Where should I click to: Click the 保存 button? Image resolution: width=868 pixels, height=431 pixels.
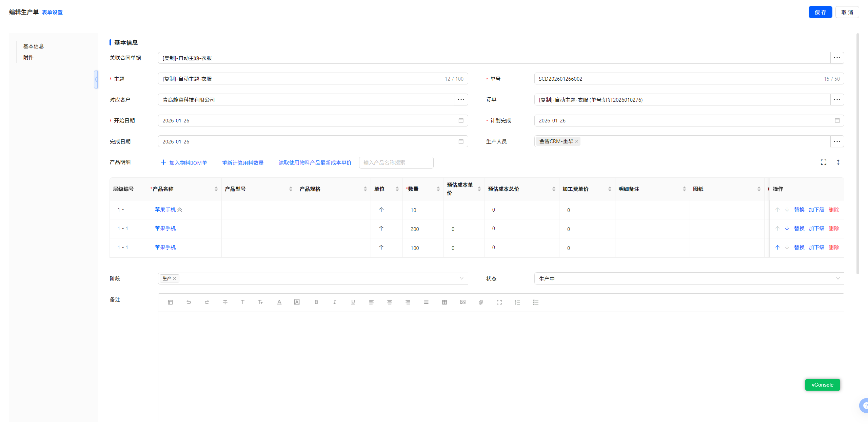click(820, 13)
